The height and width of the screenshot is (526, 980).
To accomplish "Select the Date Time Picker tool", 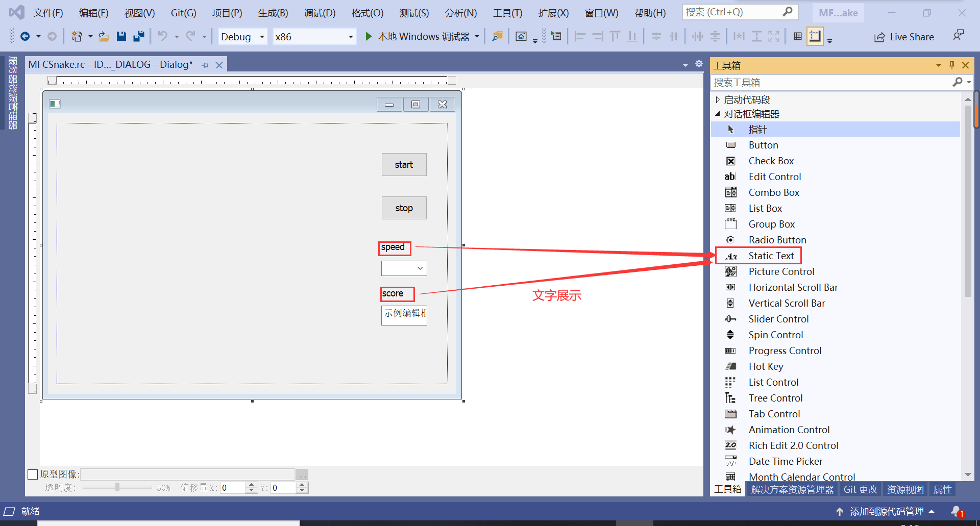I will tap(835, 461).
